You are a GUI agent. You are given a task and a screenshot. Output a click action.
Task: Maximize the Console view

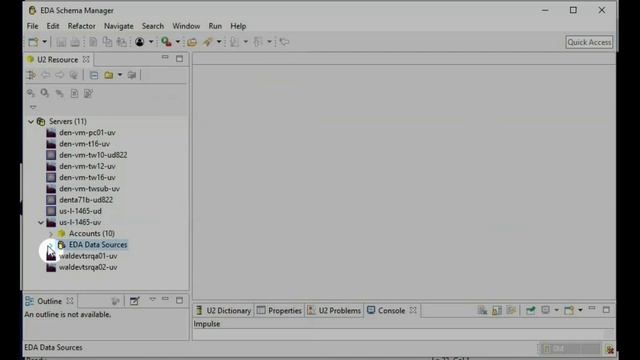(606, 310)
